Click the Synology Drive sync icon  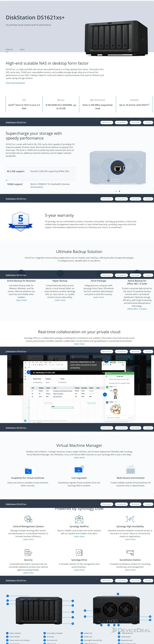click(x=79, y=553)
